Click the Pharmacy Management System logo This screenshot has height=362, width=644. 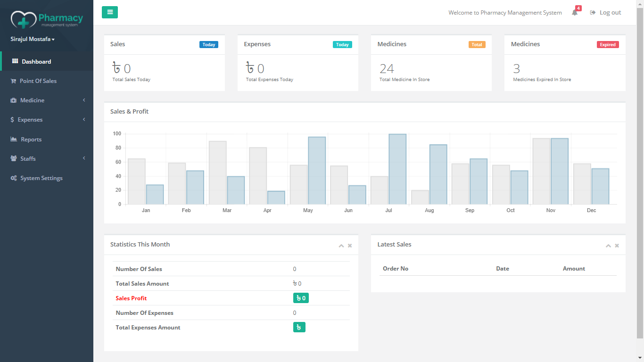click(47, 19)
